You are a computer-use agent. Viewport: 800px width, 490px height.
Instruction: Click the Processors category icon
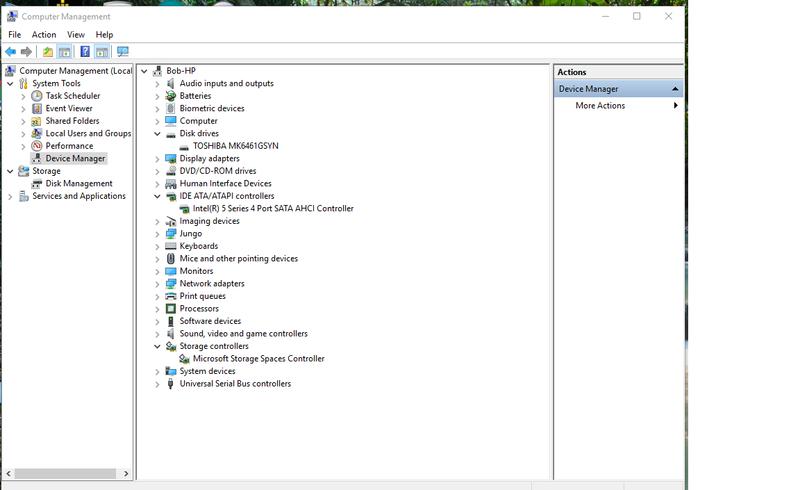(171, 309)
